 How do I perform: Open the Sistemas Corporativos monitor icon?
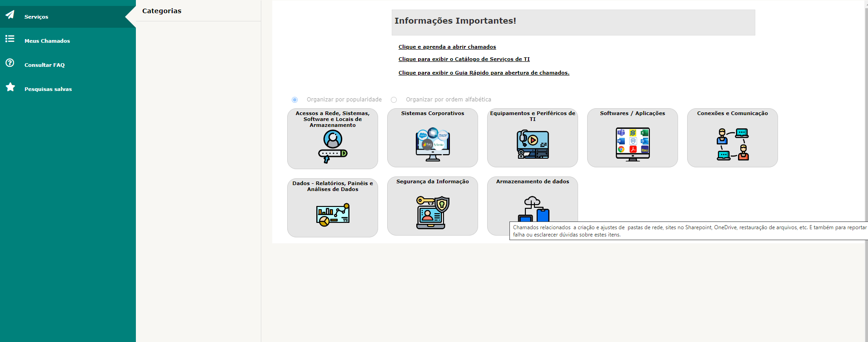click(x=433, y=145)
